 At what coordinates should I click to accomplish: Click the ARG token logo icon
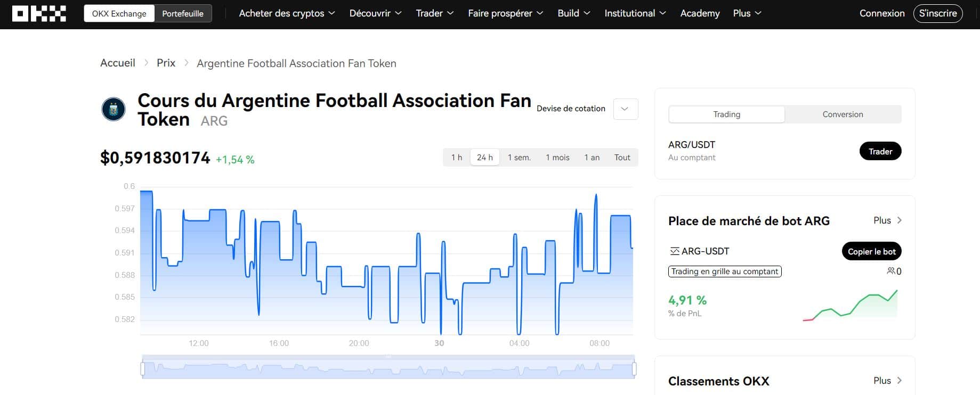tap(114, 109)
